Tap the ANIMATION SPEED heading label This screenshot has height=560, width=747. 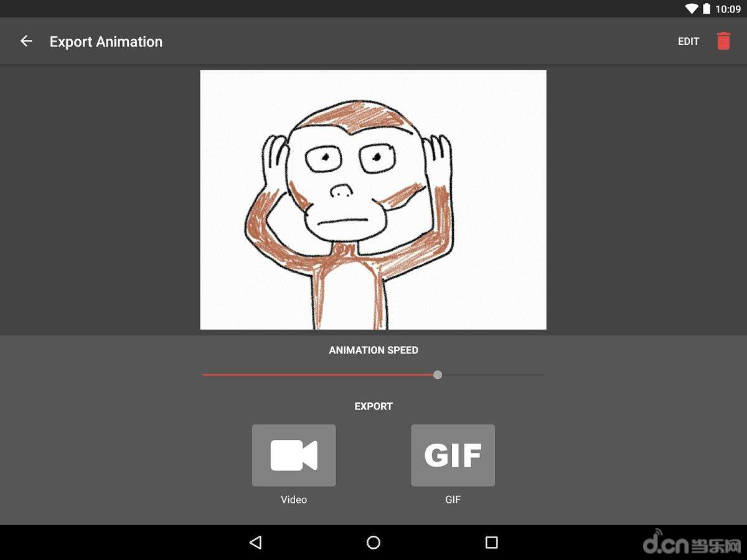pos(374,350)
